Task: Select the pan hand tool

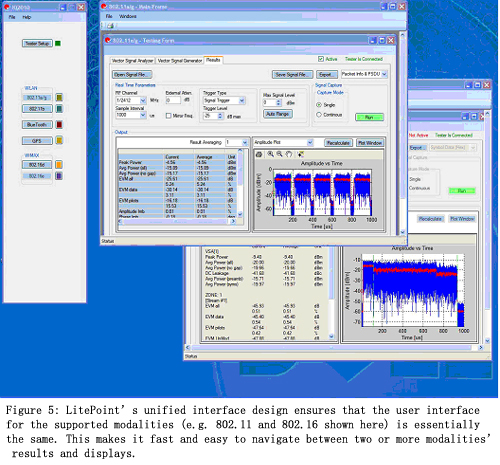Action: click(289, 154)
